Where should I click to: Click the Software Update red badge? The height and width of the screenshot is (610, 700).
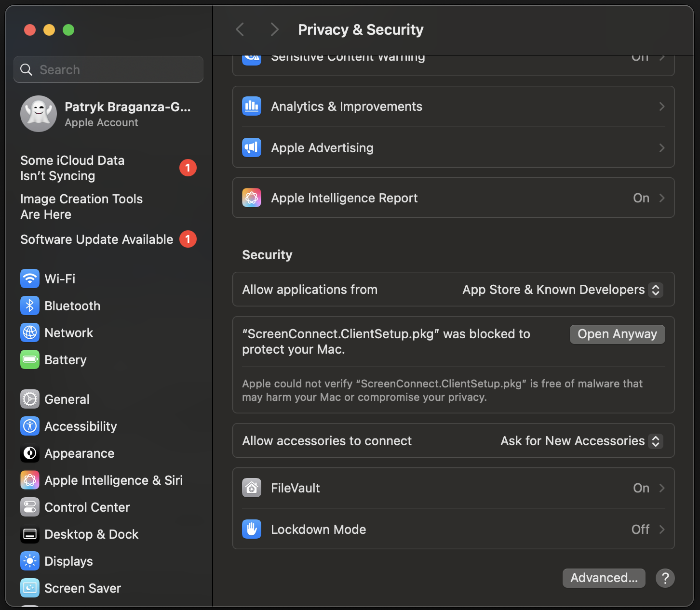pyautogui.click(x=188, y=239)
